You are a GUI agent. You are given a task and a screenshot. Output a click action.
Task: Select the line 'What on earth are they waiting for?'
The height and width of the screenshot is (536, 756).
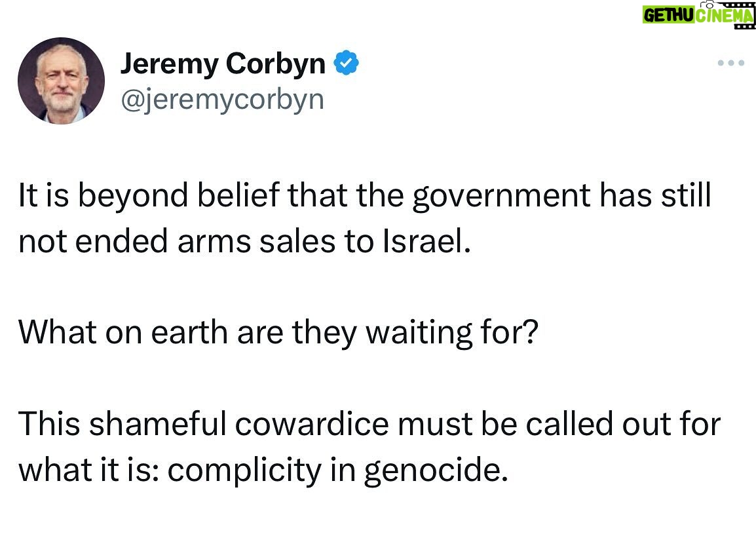click(x=278, y=332)
